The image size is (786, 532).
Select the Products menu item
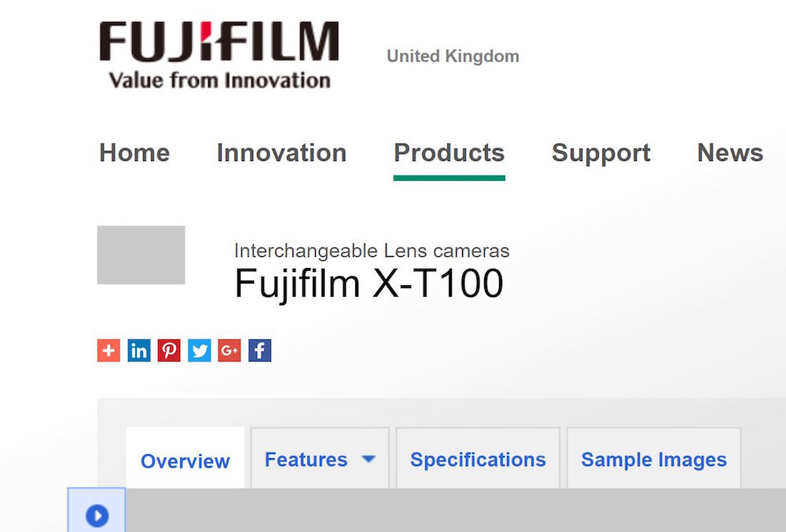pos(449,152)
